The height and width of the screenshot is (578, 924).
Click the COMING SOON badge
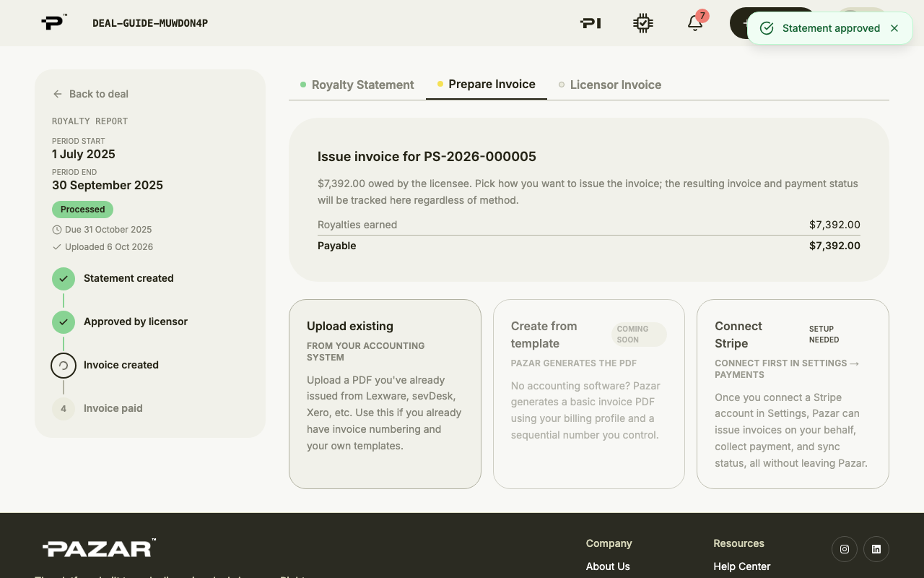point(638,335)
